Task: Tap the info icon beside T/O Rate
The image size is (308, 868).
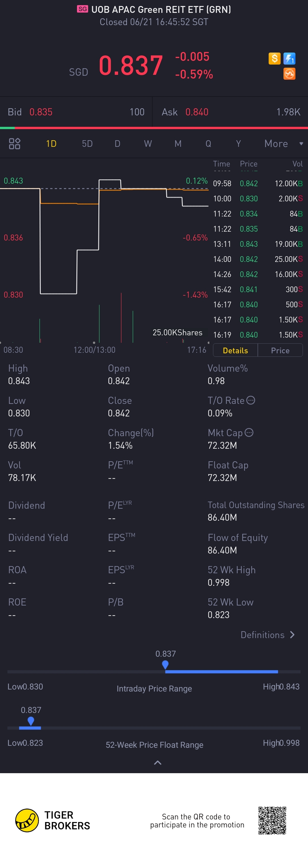Action: point(251,400)
